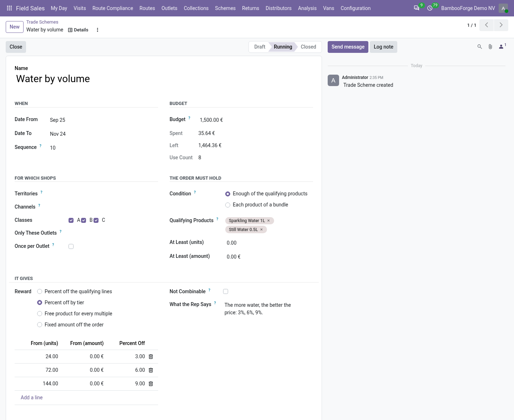Search chatter messages with magnifier icon
Viewport: 514px width, 420px height.
coord(480,47)
